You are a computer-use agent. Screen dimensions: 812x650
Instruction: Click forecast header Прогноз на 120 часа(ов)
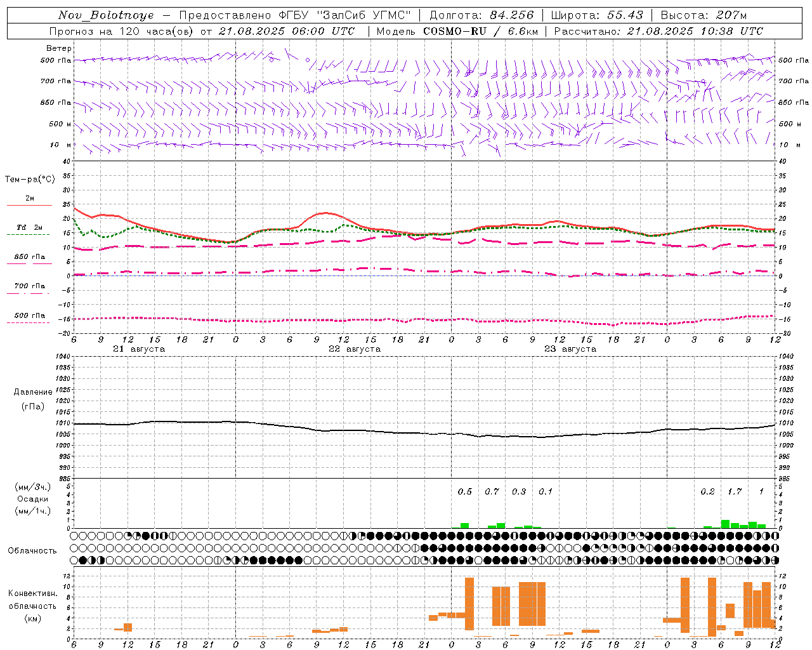tap(122, 31)
